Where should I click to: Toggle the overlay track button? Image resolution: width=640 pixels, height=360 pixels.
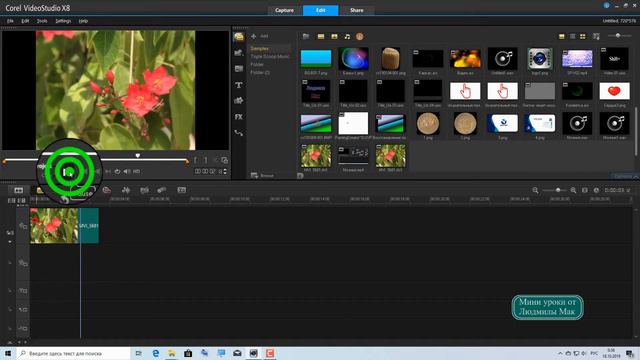coord(22,263)
